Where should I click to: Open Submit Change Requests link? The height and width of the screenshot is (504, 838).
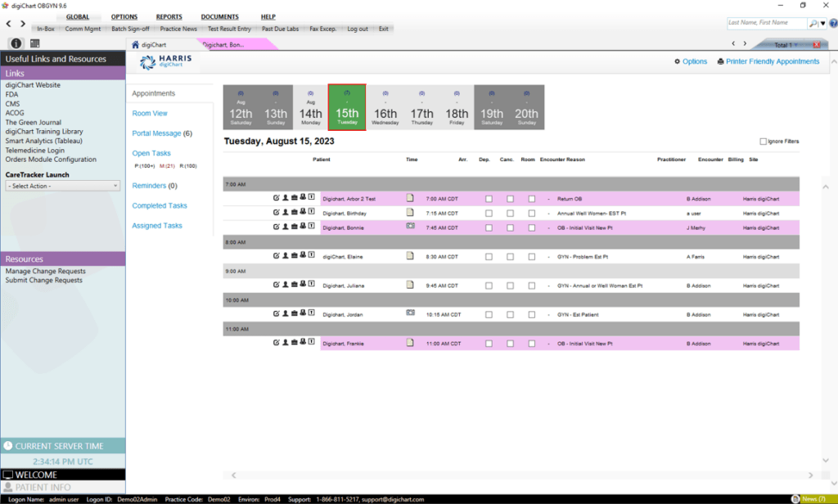[x=44, y=280]
